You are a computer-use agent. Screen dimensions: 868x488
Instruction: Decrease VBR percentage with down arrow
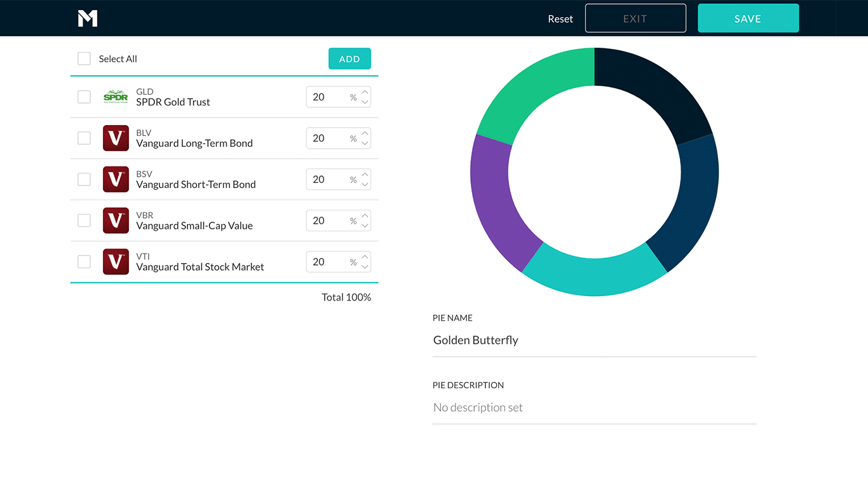pyautogui.click(x=365, y=226)
